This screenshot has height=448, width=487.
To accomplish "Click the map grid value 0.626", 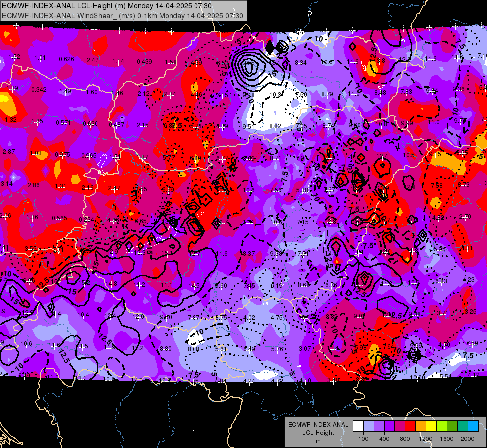I will 67,59.
